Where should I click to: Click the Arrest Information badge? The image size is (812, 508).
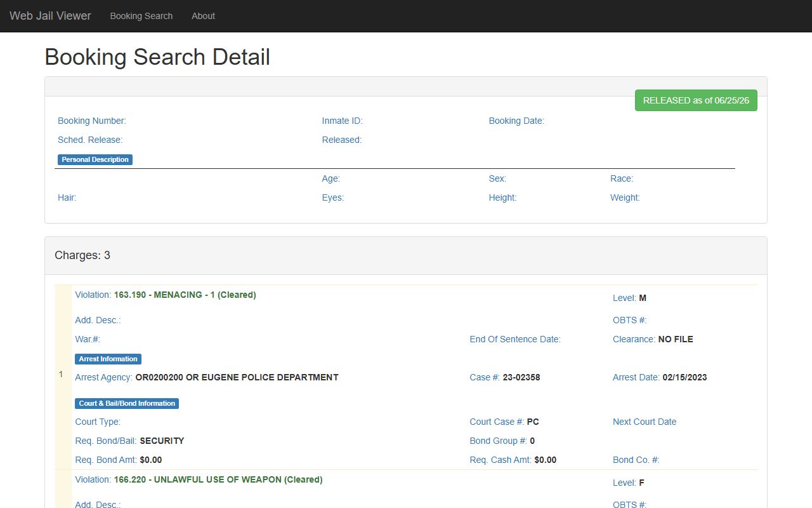point(108,359)
